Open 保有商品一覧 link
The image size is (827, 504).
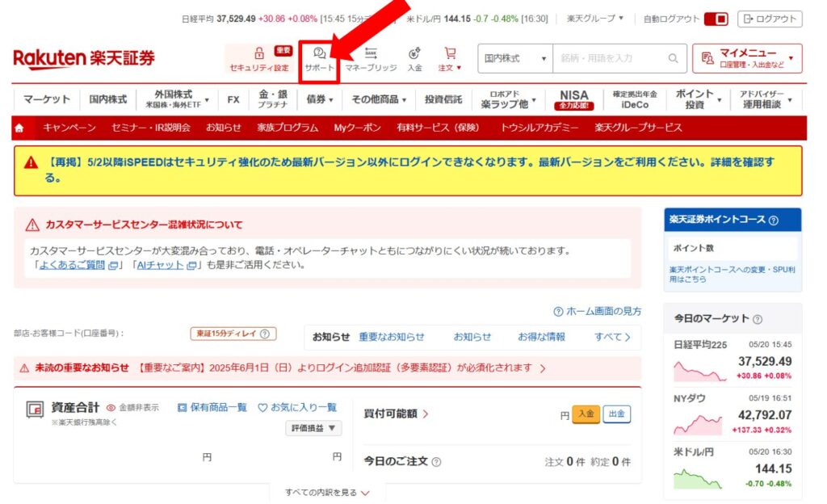pyautogui.click(x=212, y=408)
